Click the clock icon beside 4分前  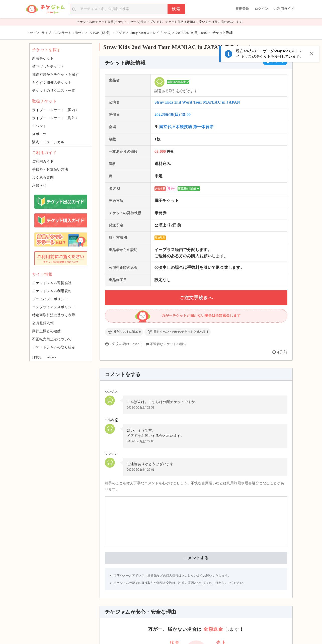point(274,352)
